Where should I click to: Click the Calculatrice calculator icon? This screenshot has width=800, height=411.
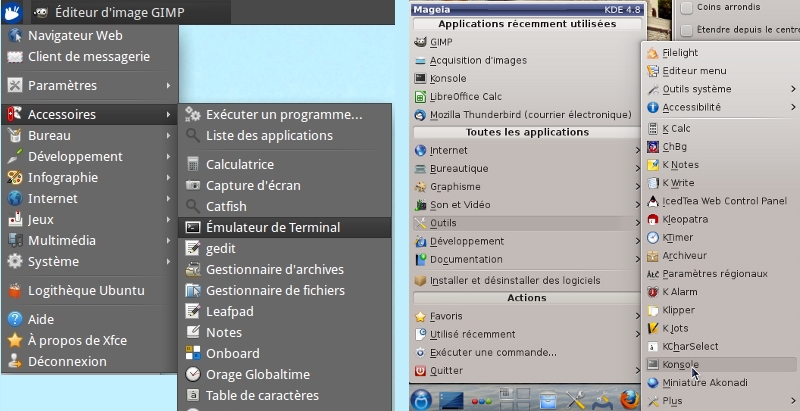[193, 164]
